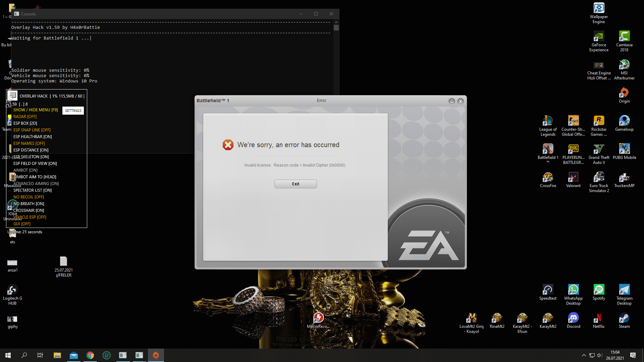
Task: Open Windows Start menu
Action: coord(8,355)
